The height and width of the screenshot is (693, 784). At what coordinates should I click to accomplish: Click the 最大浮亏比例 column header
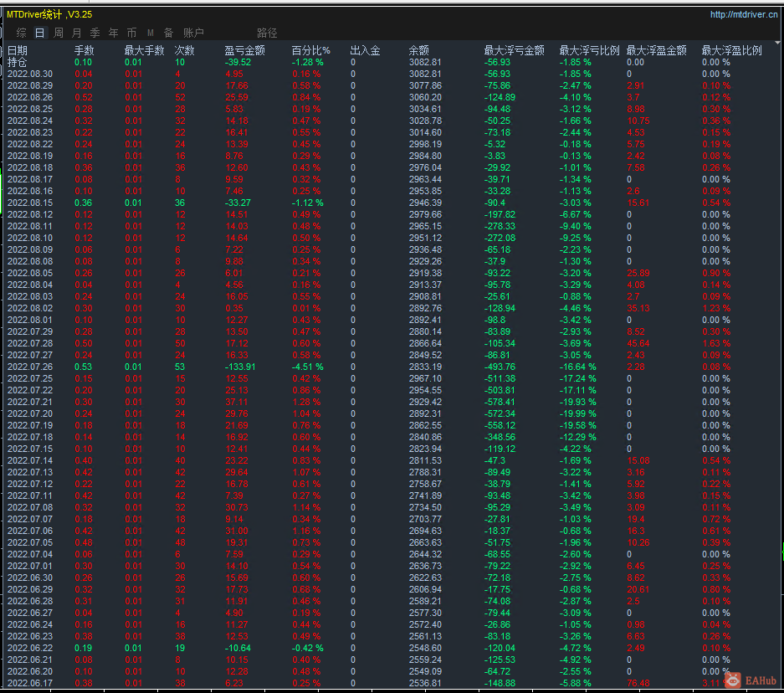[x=589, y=50]
